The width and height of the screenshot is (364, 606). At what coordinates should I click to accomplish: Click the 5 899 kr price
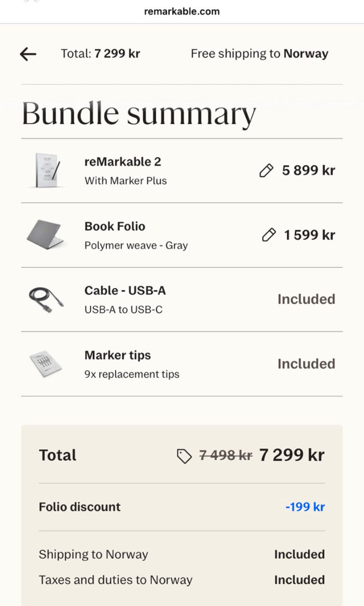tap(309, 171)
